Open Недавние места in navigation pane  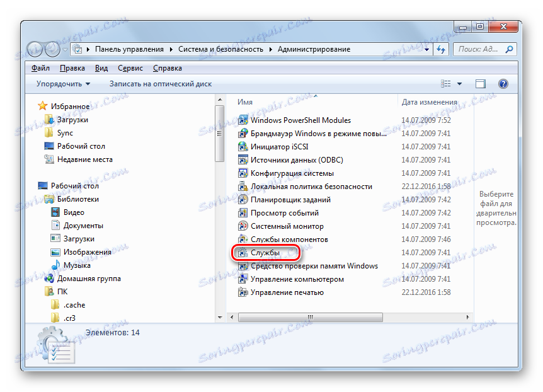pos(78,159)
